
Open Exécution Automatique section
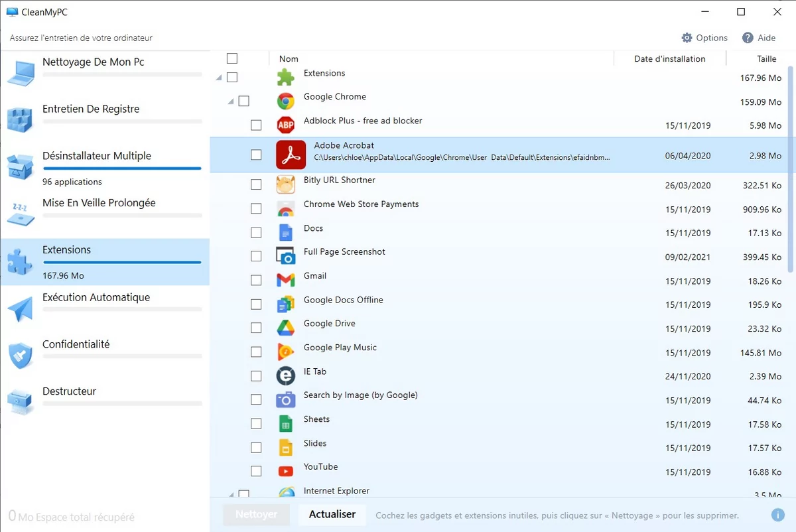pyautogui.click(x=105, y=309)
